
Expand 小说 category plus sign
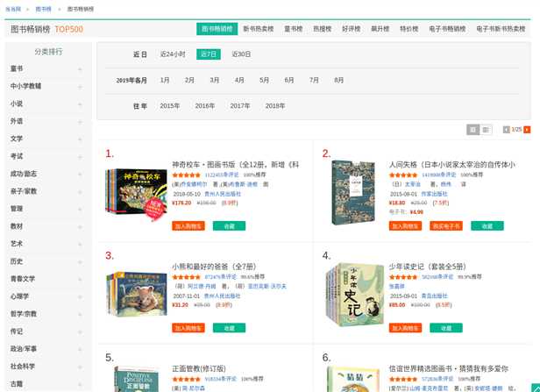tap(80, 104)
